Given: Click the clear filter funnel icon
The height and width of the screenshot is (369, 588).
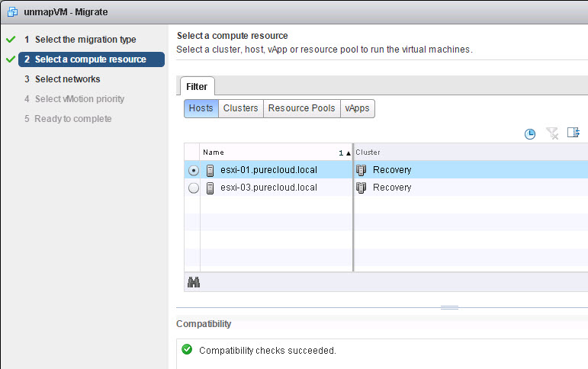Looking at the screenshot, I should coord(552,133).
